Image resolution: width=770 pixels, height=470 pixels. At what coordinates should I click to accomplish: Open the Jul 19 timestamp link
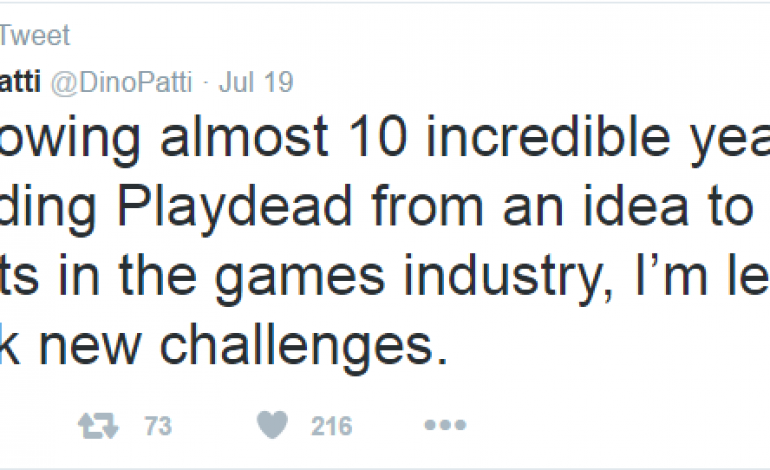263,82
